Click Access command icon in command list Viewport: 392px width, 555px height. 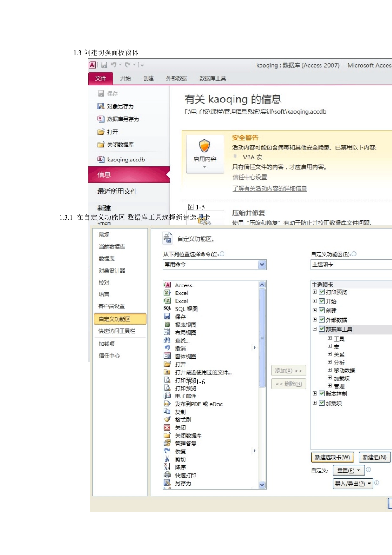167,285
